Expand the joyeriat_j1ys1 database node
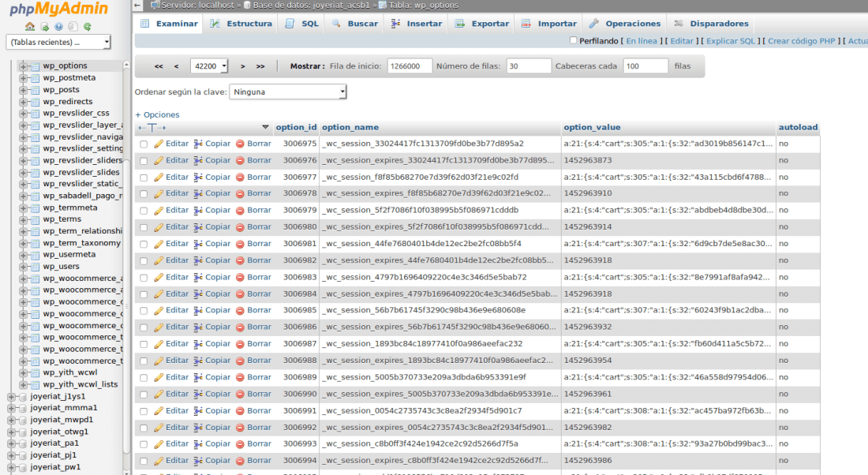Image resolution: width=868 pixels, height=475 pixels. coord(11,396)
